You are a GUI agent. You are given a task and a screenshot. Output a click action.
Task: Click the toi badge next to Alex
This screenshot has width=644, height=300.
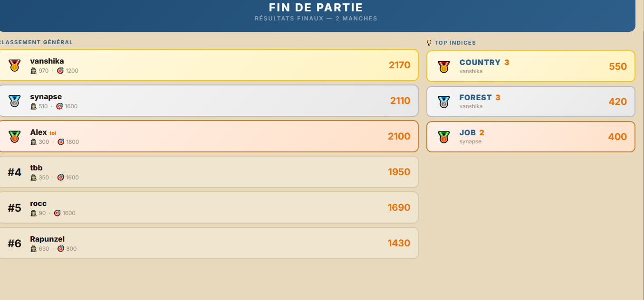point(53,133)
